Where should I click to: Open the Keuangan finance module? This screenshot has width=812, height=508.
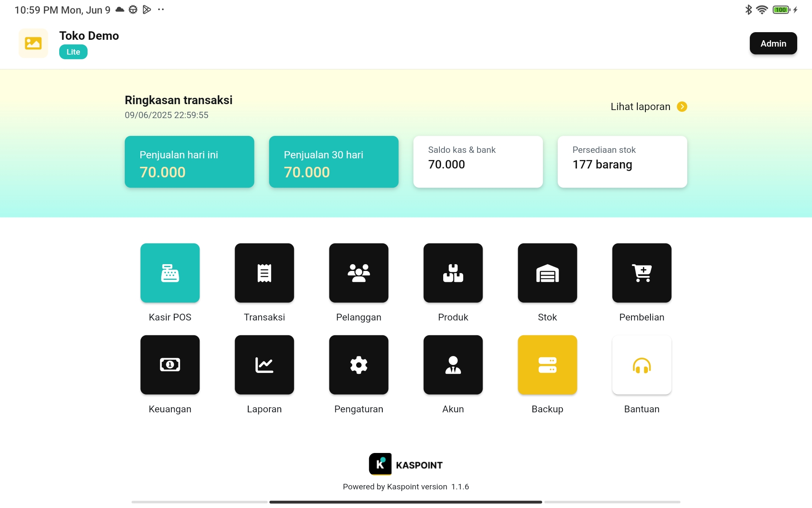170,364
